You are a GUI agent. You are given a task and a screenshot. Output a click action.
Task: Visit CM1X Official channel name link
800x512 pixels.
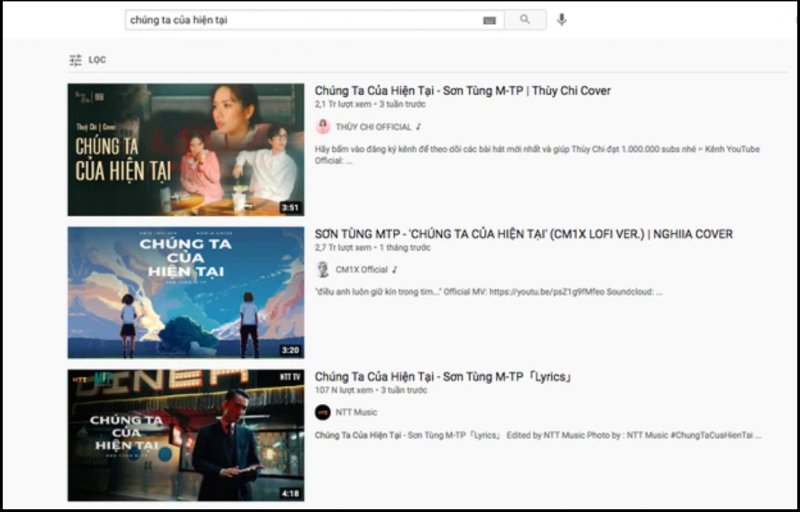coord(361,270)
